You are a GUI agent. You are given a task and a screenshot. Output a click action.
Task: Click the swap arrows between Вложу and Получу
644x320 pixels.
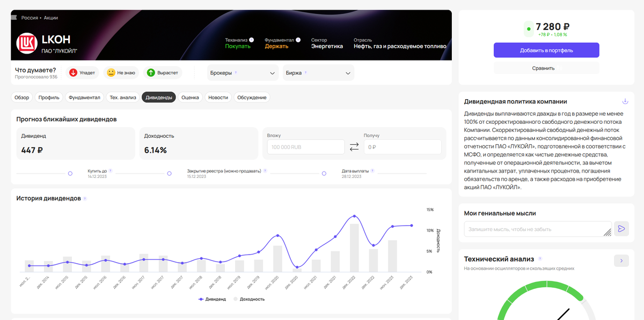click(354, 146)
